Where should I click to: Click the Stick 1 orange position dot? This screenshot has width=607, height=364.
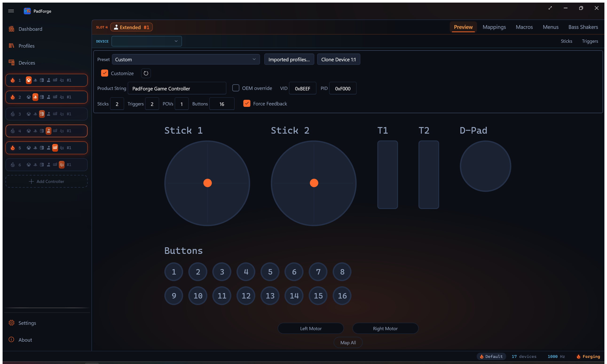(208, 183)
